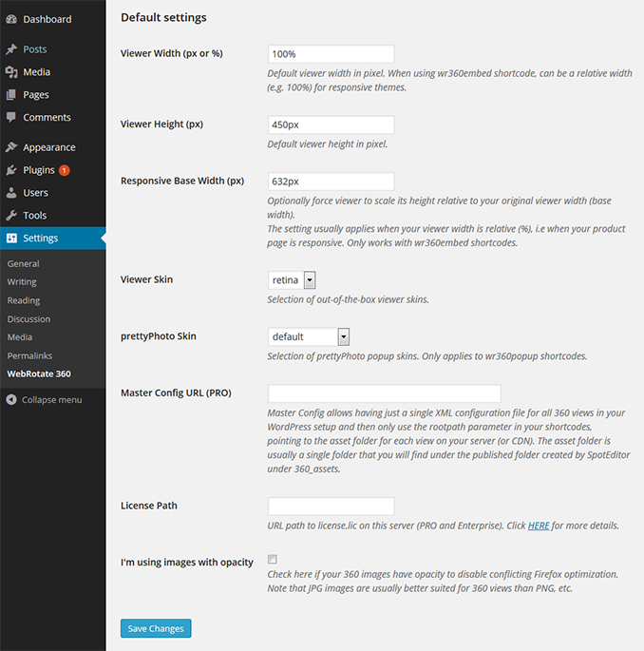Click the Master Config URL input field

tap(385, 393)
